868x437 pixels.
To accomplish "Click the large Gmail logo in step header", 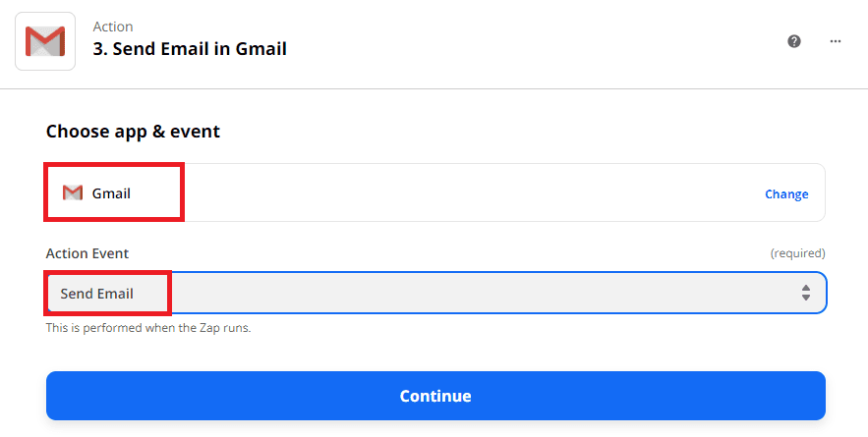I will pyautogui.click(x=45, y=41).
